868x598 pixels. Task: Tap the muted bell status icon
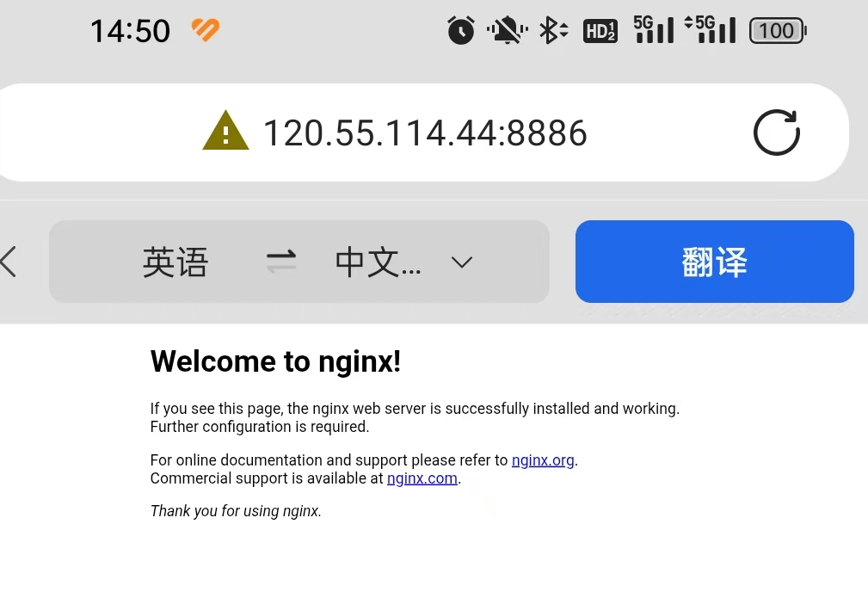point(507,30)
